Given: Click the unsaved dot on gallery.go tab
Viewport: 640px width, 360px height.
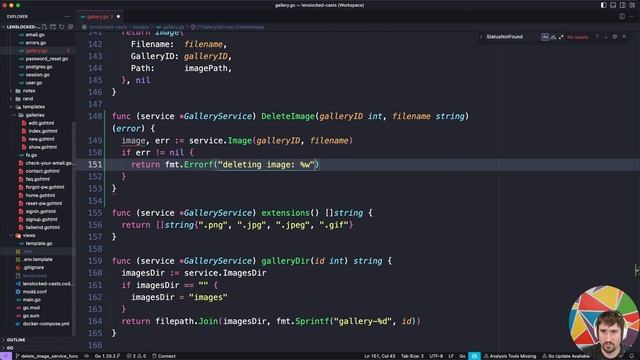Looking at the screenshot, I should click(x=118, y=17).
